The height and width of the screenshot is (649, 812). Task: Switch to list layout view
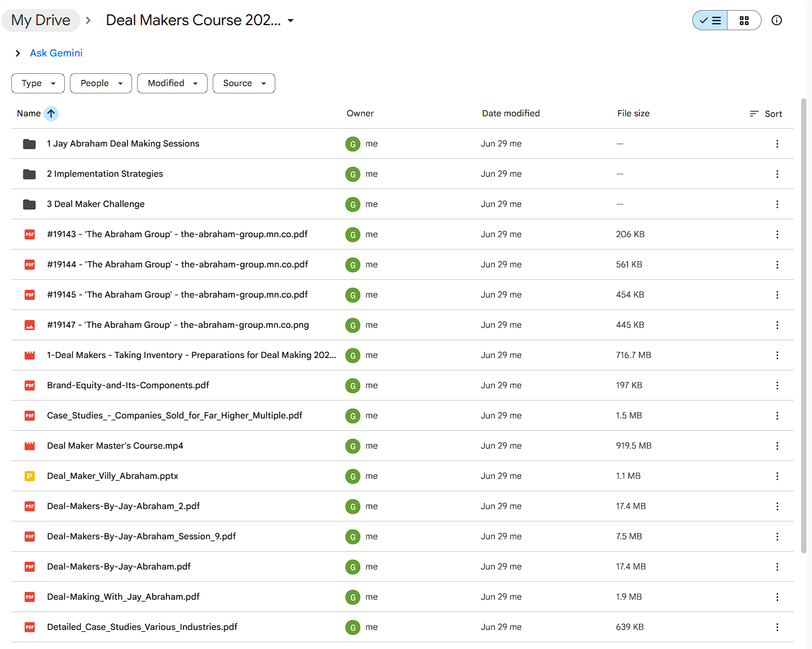pos(710,20)
